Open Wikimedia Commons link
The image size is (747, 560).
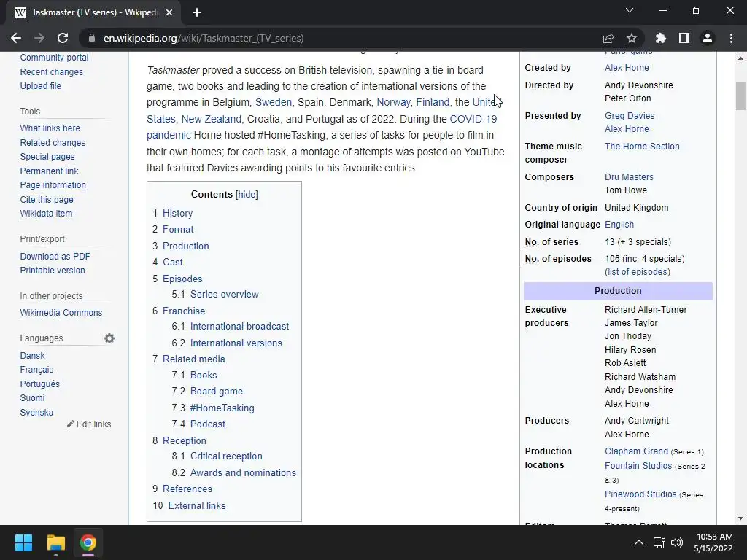click(x=61, y=313)
